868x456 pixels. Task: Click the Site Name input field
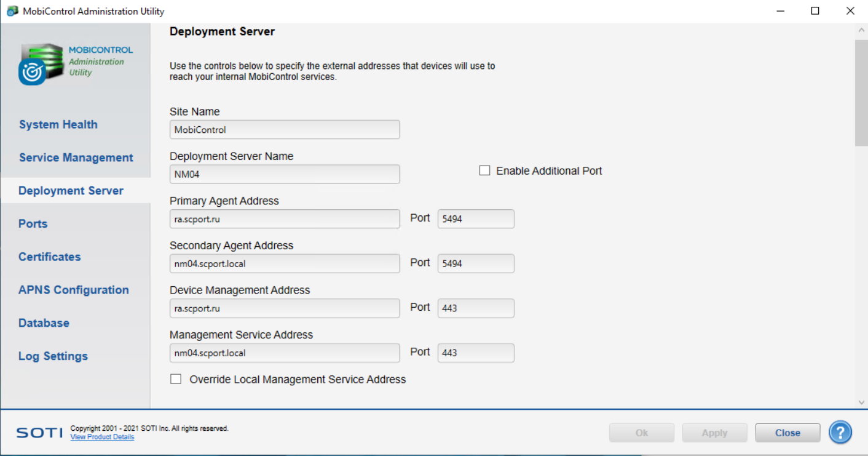(x=285, y=130)
